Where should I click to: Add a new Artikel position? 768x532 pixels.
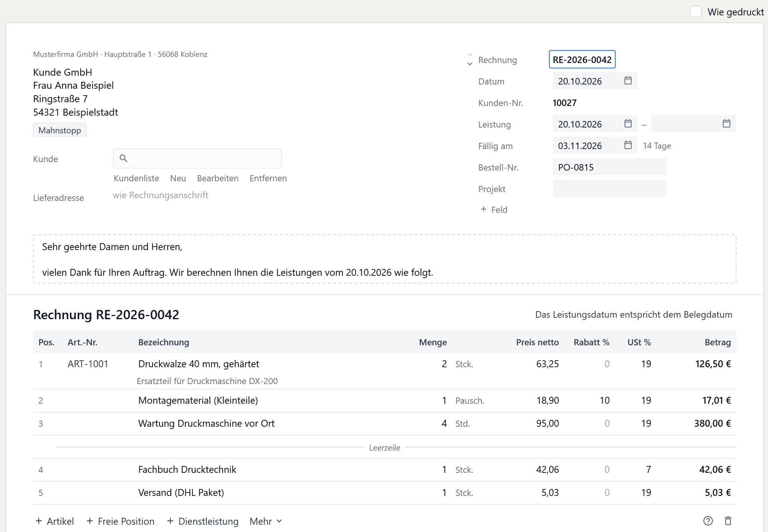55,521
